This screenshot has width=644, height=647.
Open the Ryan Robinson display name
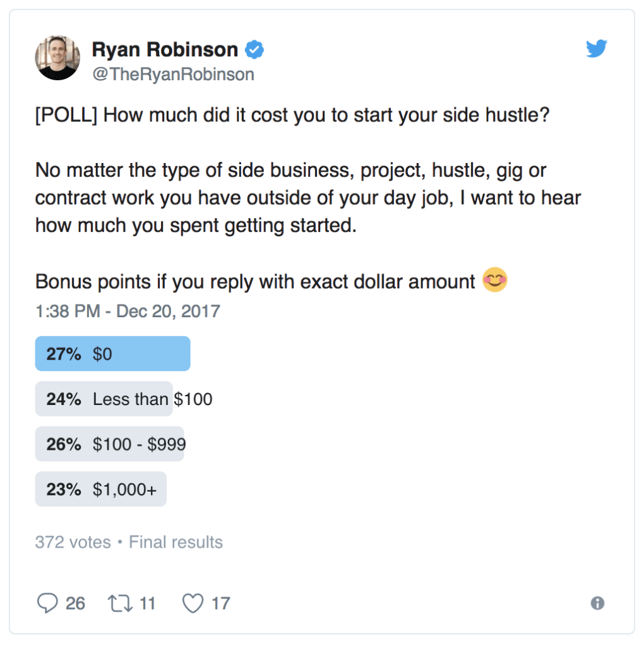pyautogui.click(x=166, y=49)
